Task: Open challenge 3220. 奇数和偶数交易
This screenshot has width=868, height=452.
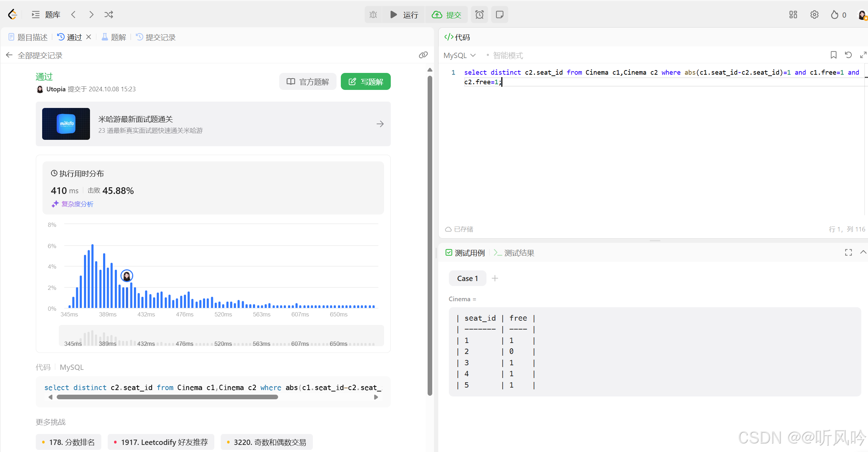Action: point(266,442)
